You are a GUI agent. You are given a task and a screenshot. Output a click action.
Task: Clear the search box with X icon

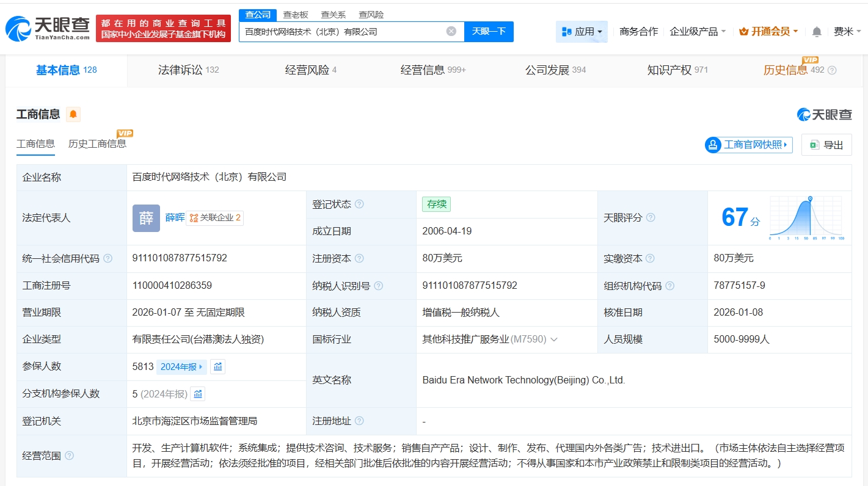tap(451, 31)
